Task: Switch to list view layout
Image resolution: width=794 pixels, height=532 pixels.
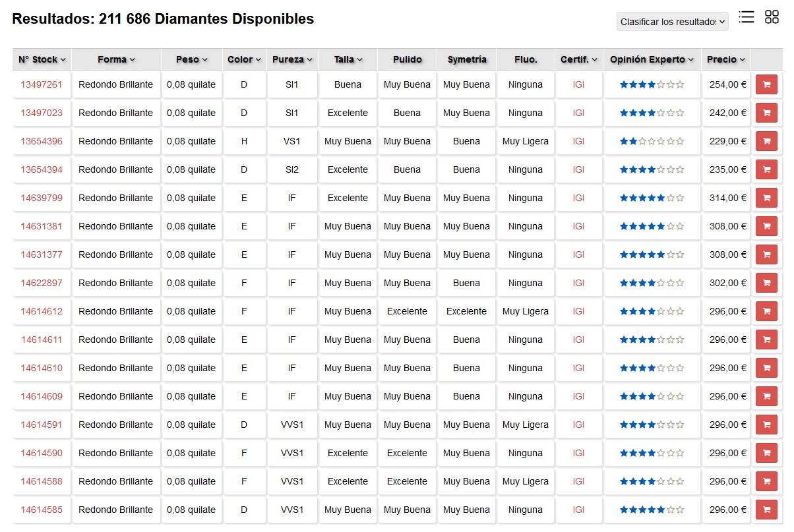Action: point(746,17)
